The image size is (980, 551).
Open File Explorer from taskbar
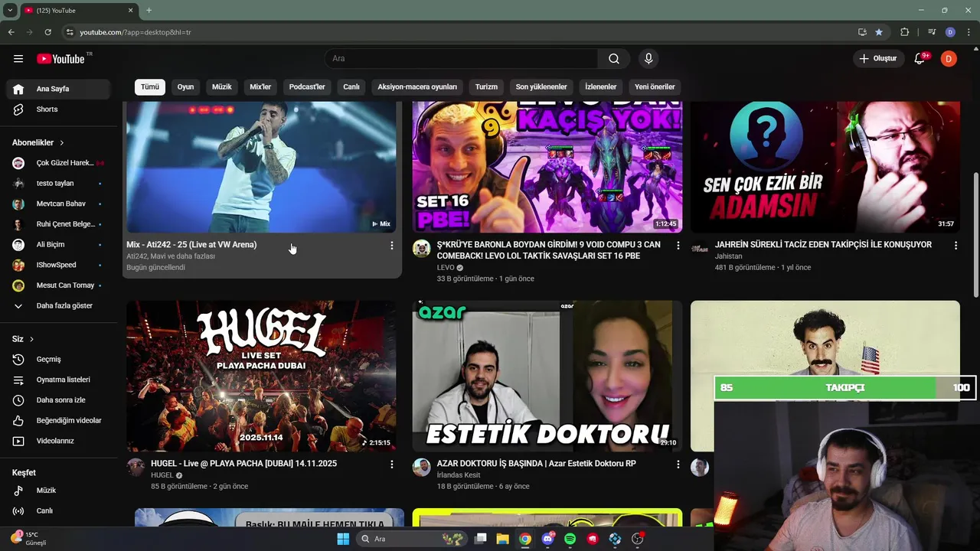[x=502, y=539]
